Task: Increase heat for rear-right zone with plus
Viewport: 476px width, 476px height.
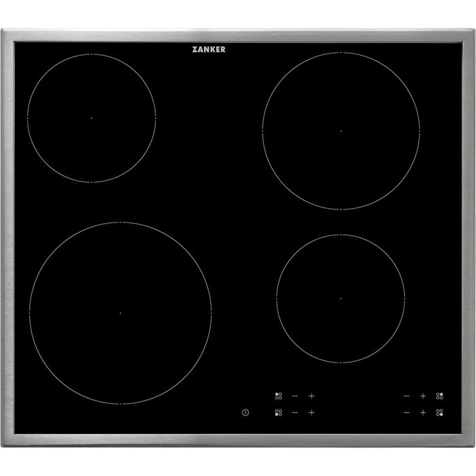Action: click(x=423, y=396)
